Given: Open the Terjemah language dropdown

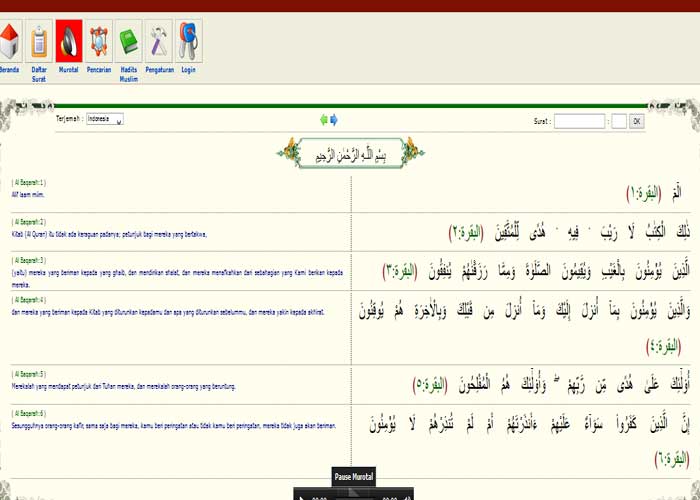Looking at the screenshot, I should click(x=105, y=119).
